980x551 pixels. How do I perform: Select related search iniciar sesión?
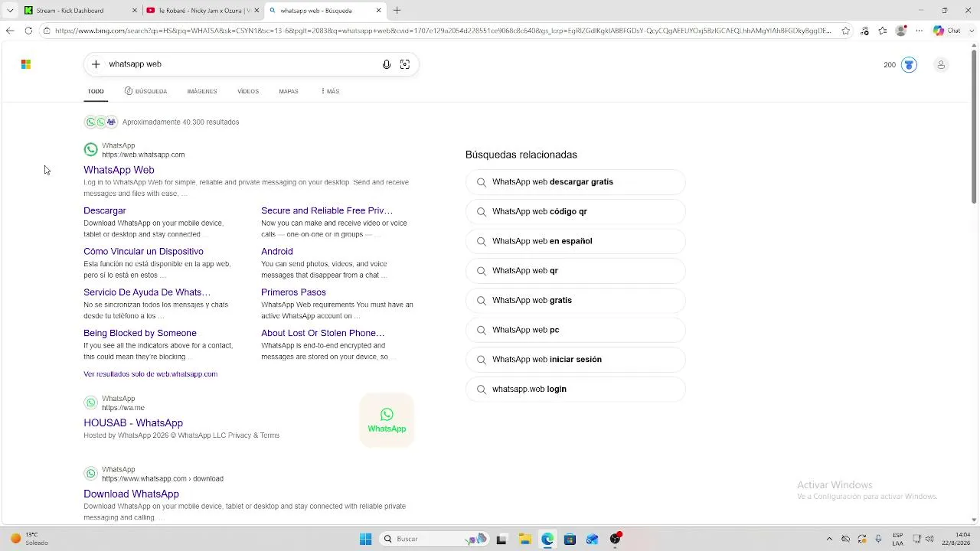576,360
